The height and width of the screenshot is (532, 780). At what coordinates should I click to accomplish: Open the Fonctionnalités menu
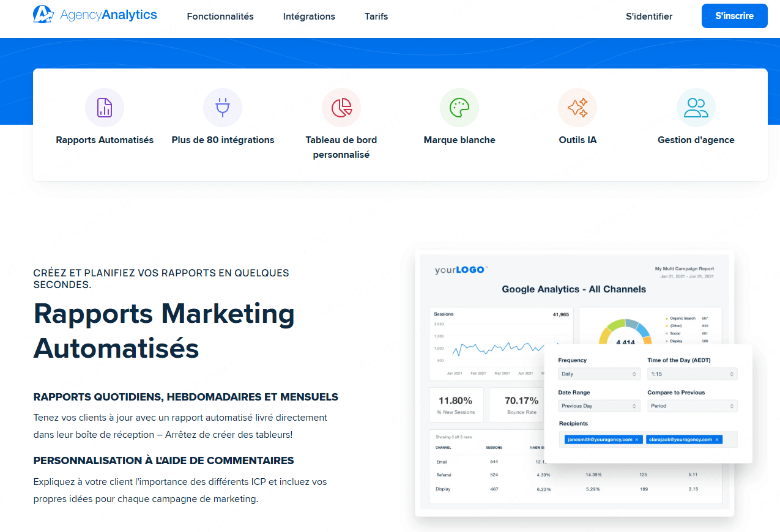pos(220,17)
